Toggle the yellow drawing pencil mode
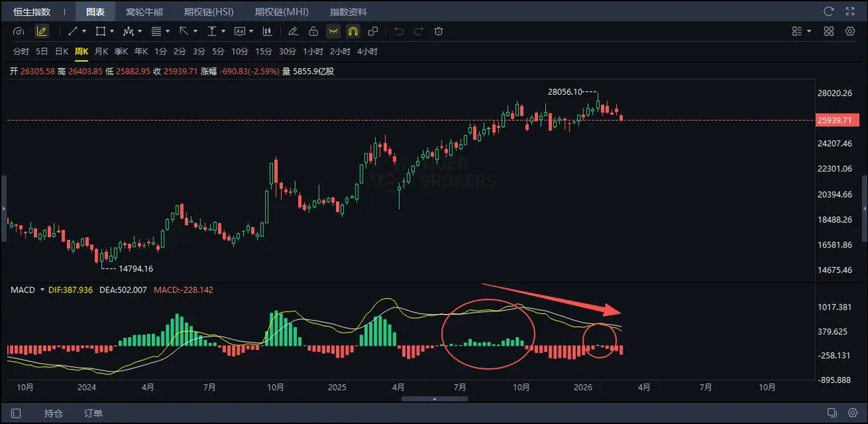Viewport: 868px width, 424px height. (41, 32)
